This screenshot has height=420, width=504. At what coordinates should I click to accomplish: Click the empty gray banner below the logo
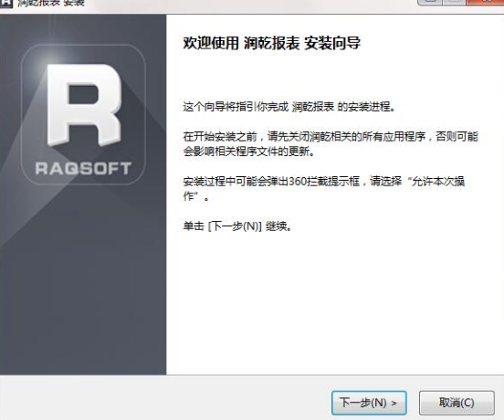click(83, 279)
